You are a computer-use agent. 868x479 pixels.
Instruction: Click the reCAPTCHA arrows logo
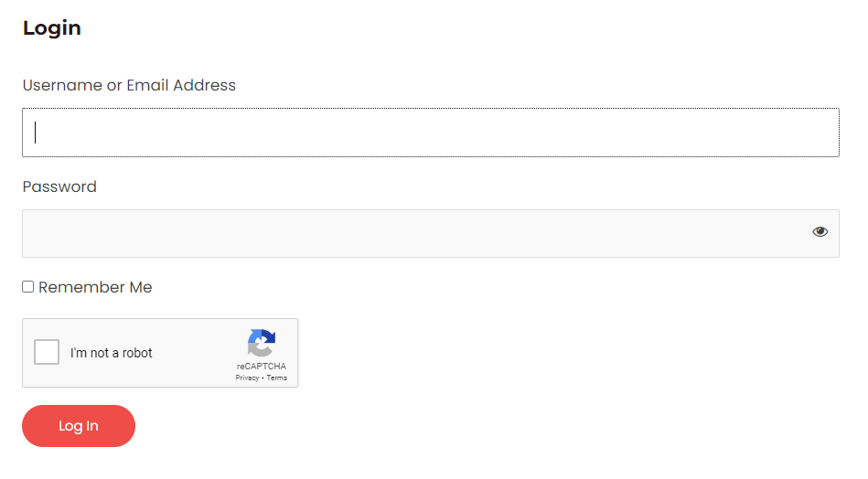coord(262,343)
